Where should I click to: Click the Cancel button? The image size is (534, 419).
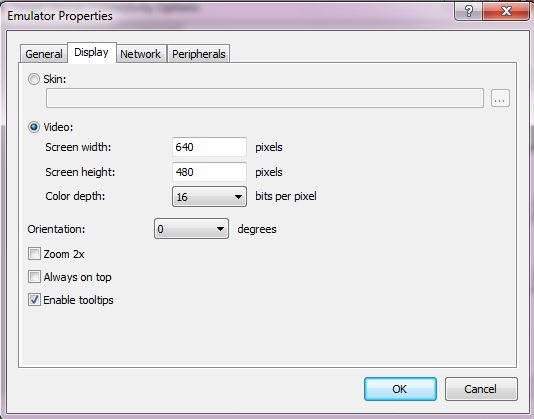click(x=481, y=389)
